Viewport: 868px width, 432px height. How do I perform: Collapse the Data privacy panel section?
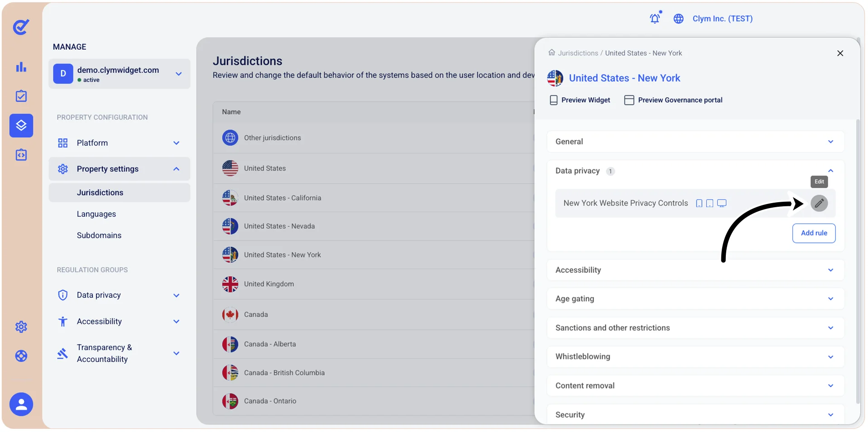coord(695,171)
